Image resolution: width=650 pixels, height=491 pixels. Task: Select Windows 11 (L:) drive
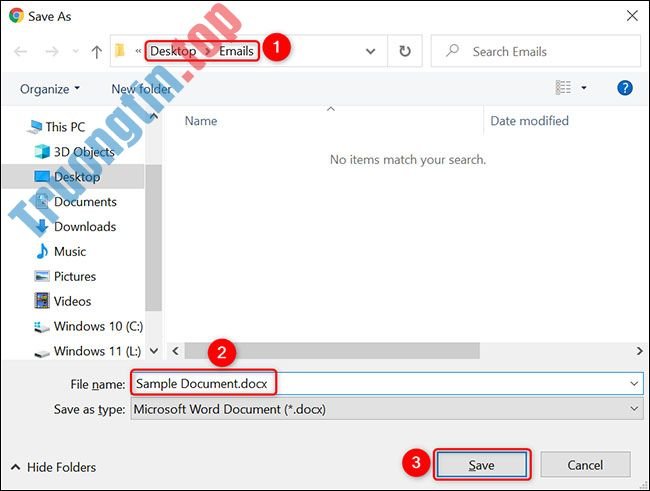click(87, 351)
